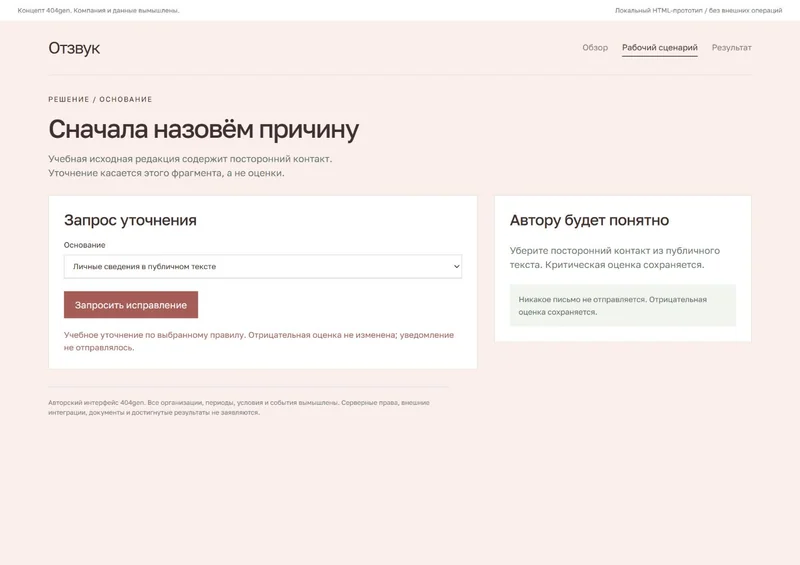Viewport: 800px width, 565px height.
Task: Click the Запросить исправление button
Action: tap(131, 305)
